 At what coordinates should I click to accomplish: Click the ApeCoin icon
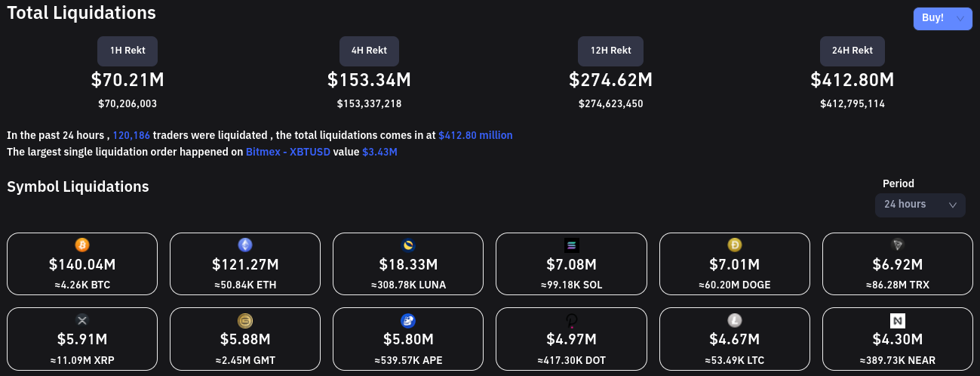point(408,320)
